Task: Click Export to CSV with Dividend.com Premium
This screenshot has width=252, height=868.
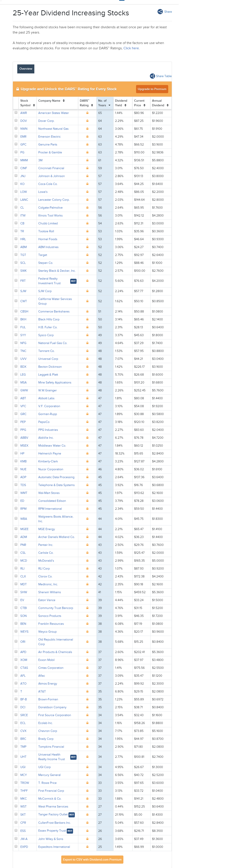Action: 92,859
